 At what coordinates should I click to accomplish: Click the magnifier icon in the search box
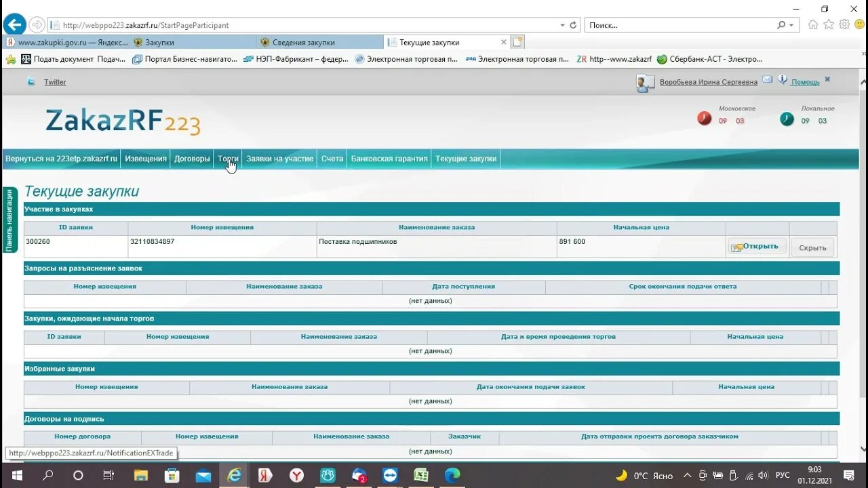point(781,25)
